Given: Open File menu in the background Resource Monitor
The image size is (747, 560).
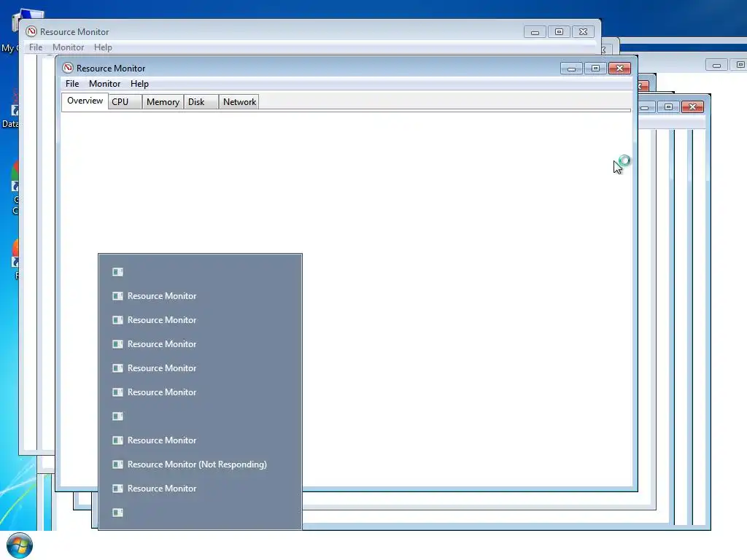Looking at the screenshot, I should click(x=36, y=47).
